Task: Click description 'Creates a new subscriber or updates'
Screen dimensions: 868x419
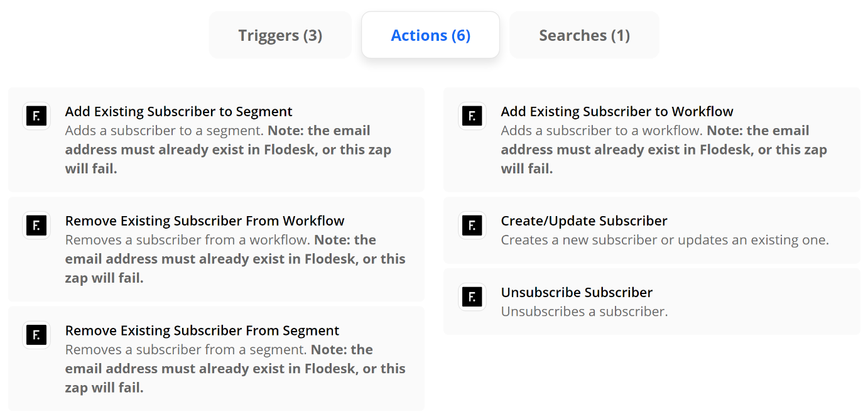Action: (x=665, y=240)
